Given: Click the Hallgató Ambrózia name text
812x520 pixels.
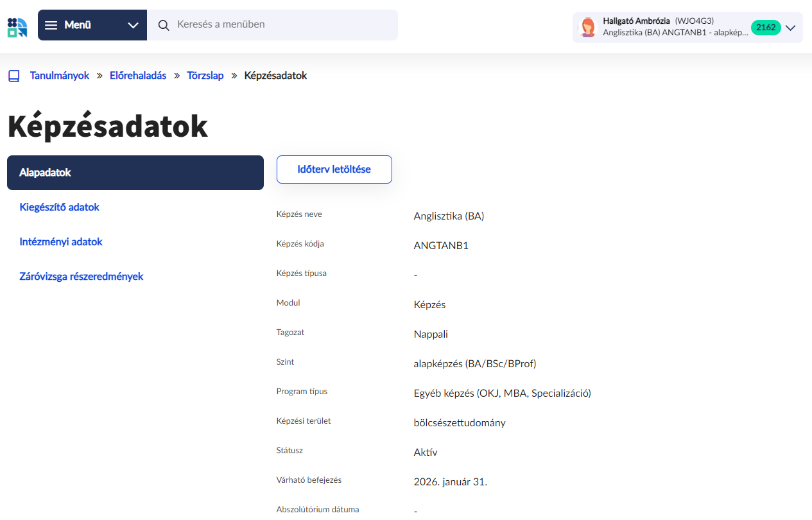Looking at the screenshot, I should (636, 21).
